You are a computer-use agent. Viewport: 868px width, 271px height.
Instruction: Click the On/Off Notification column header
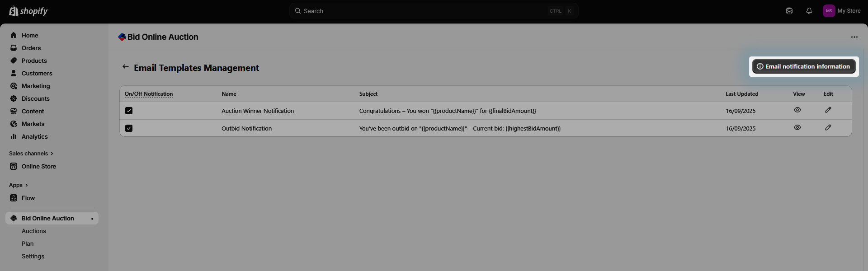pos(149,94)
